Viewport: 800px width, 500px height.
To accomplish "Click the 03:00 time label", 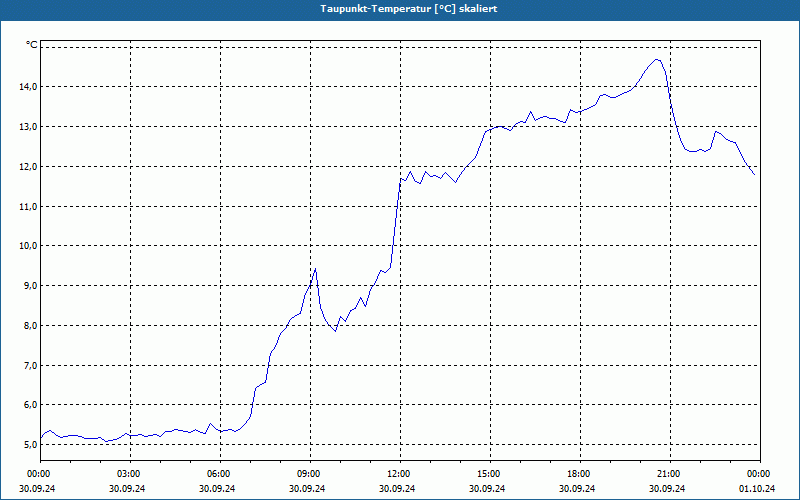I will [x=131, y=474].
